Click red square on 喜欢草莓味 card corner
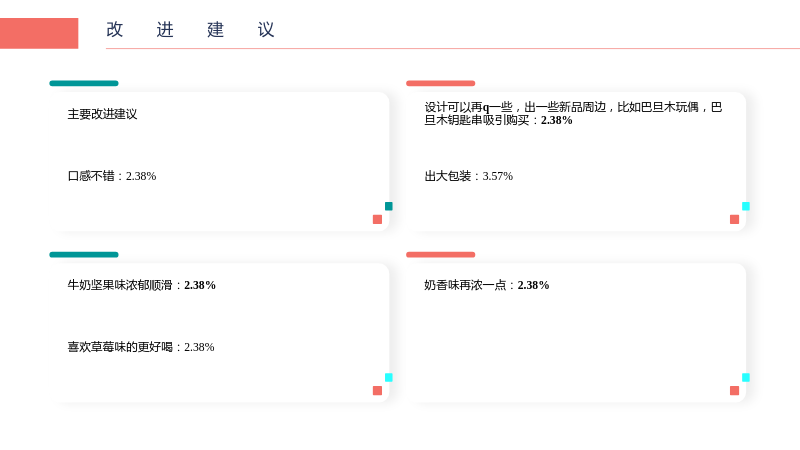 (x=378, y=391)
